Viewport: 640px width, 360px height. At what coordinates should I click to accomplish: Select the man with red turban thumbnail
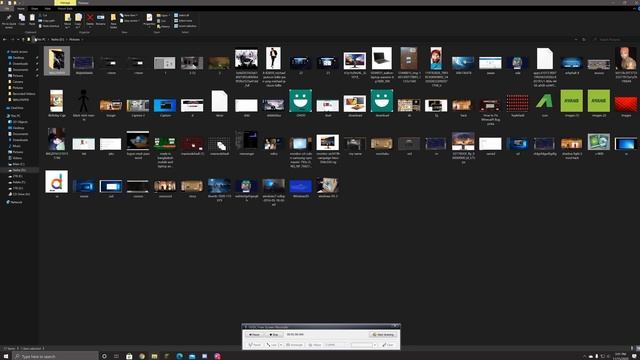pos(436,58)
